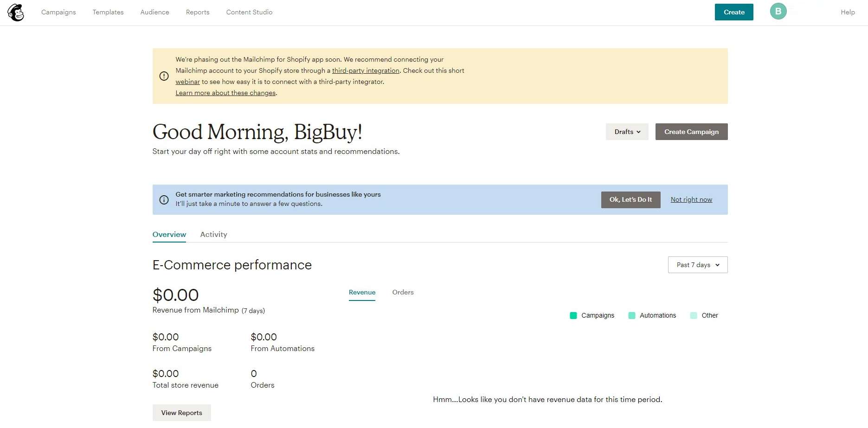868x428 pixels.
Task: Open the account avatar with letter B
Action: point(778,12)
